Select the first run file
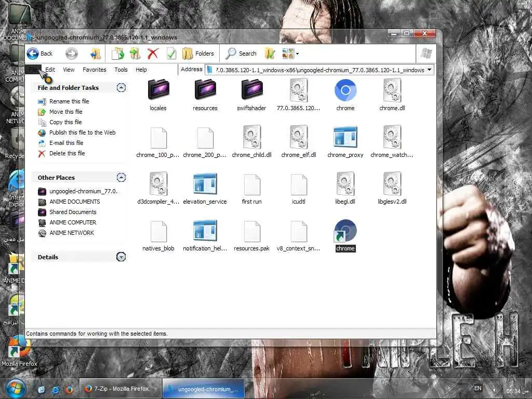Screen dimensions: 532x399 point(251,189)
